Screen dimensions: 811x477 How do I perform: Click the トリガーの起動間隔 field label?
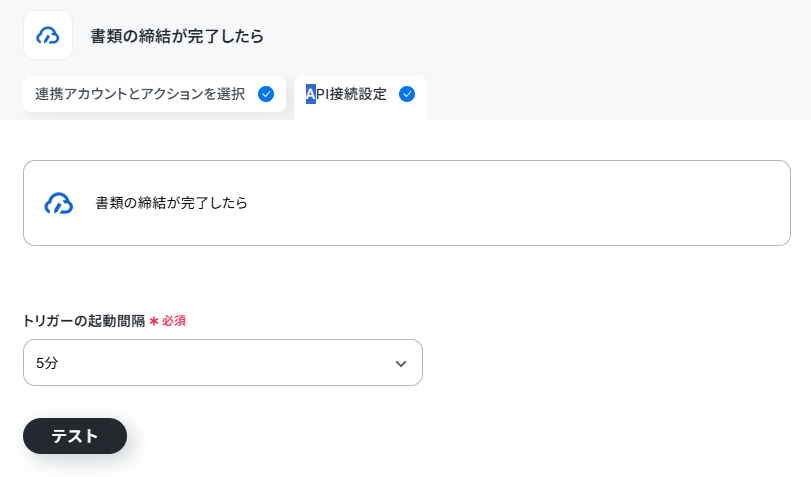point(84,321)
